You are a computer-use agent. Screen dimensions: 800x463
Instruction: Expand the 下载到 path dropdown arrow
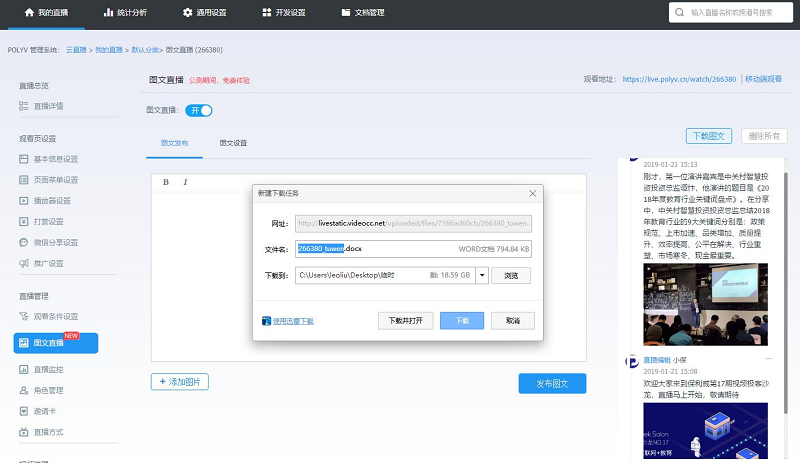click(x=482, y=274)
